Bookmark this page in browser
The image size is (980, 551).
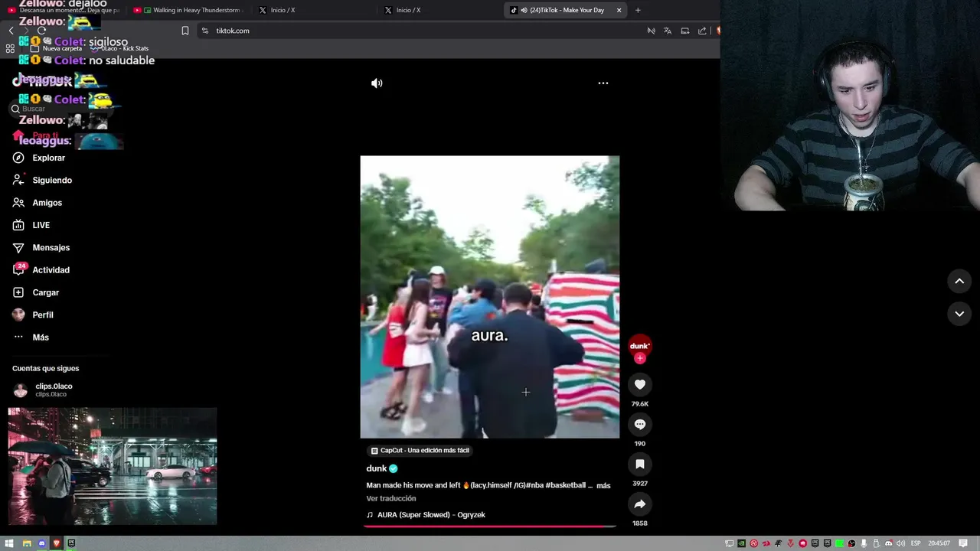coord(185,31)
